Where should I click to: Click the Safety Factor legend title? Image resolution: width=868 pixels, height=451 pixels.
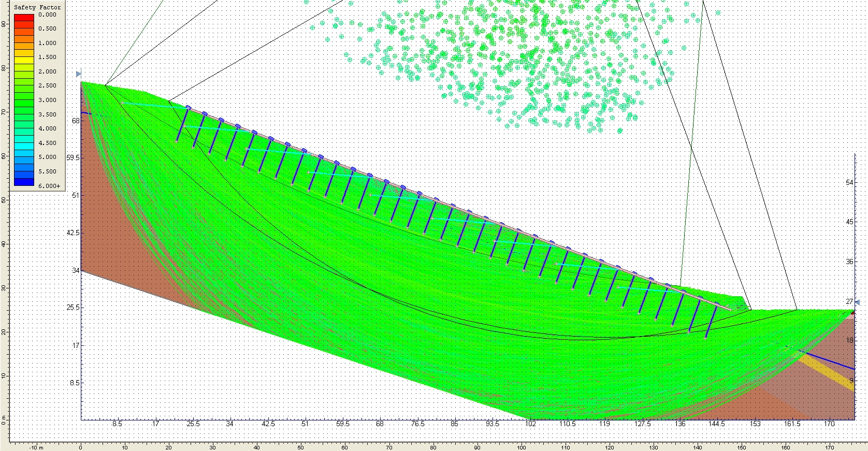point(37,7)
